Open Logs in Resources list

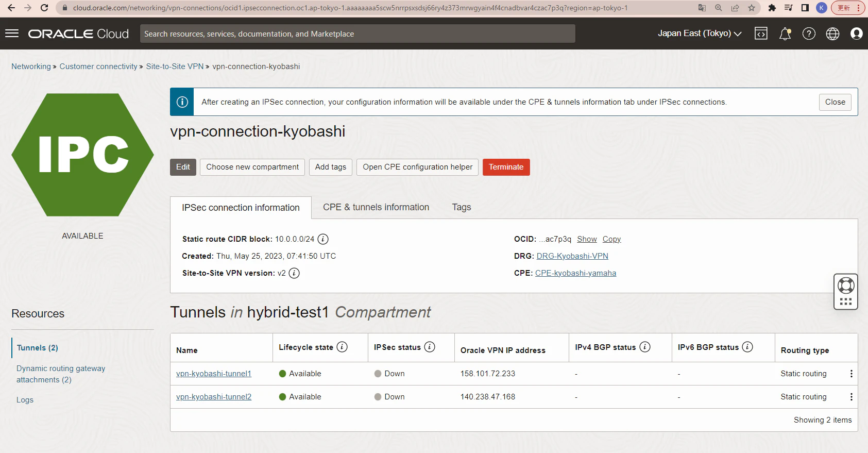25,400
